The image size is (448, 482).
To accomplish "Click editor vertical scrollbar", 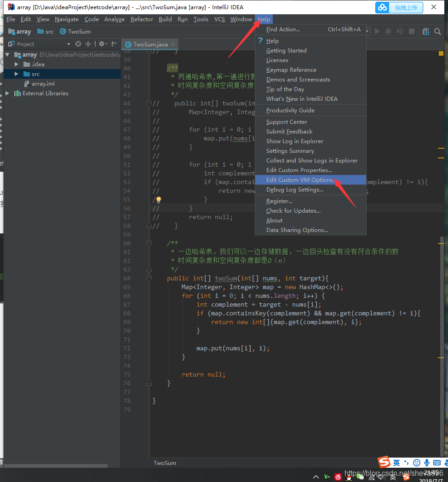I will (442, 346).
